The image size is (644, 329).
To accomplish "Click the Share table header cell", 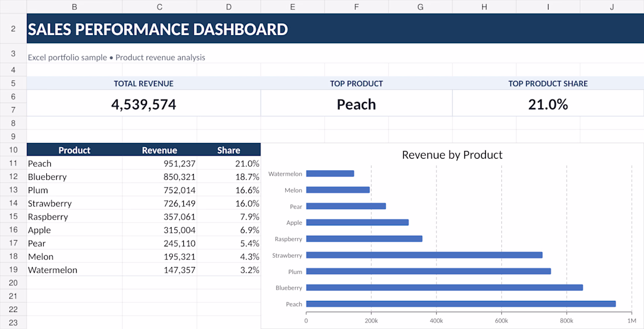I will click(229, 150).
